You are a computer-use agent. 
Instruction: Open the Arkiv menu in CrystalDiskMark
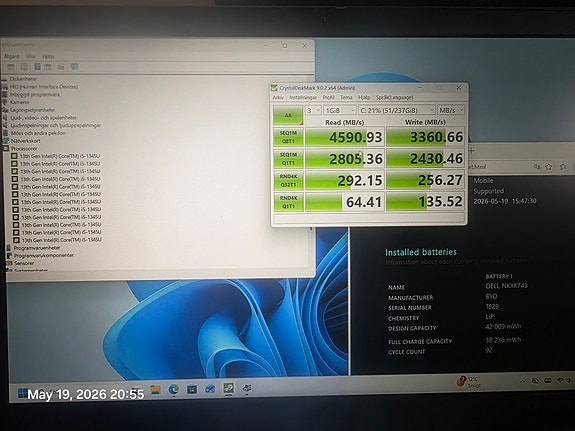(278, 97)
